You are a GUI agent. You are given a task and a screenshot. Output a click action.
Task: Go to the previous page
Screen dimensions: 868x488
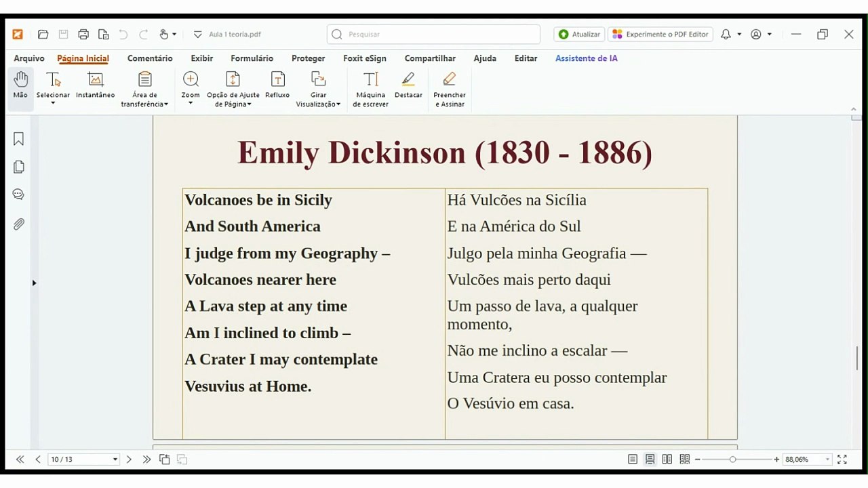coord(38,460)
